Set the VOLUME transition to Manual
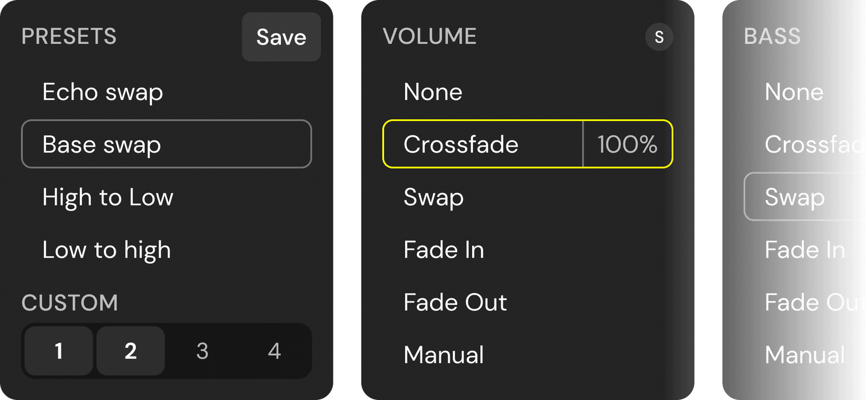Viewport: 868px width, 400px height. [x=444, y=354]
